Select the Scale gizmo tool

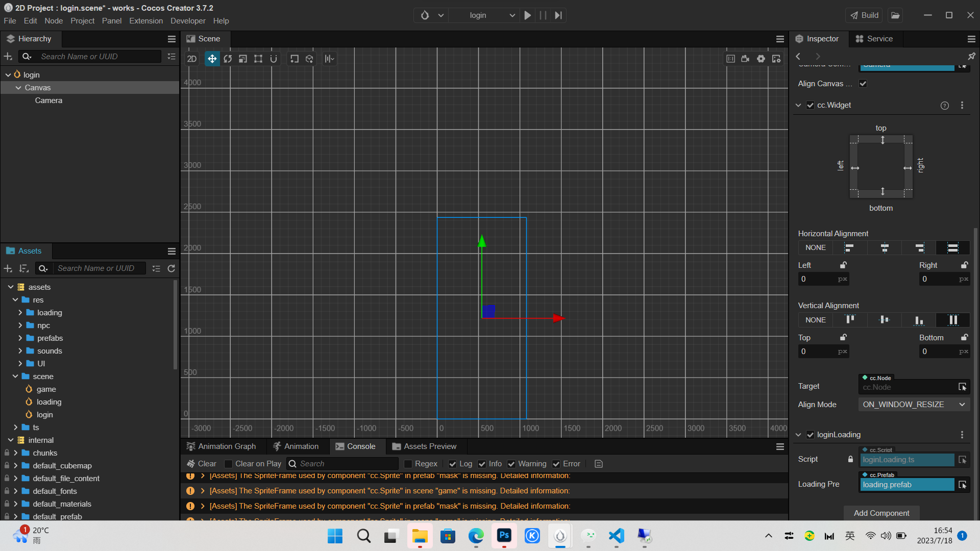tap(243, 59)
